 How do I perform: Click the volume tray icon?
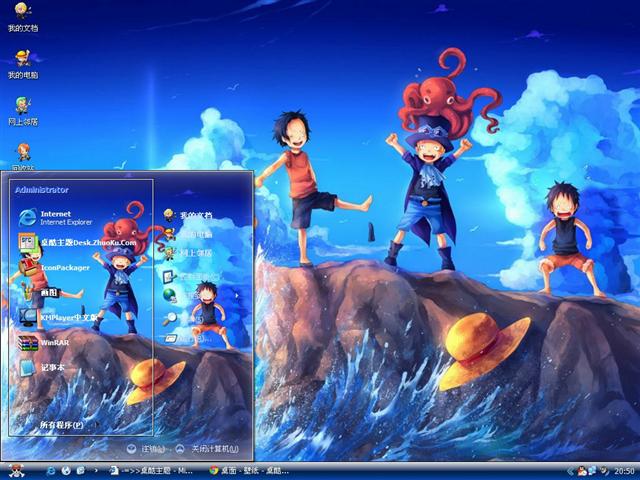[x=604, y=471]
